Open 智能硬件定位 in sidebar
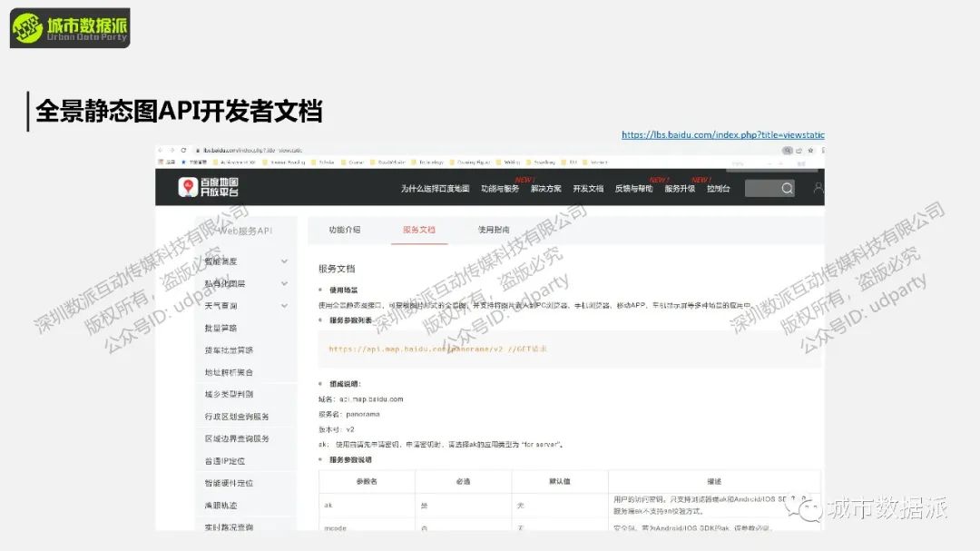The image size is (980, 551). point(229,483)
